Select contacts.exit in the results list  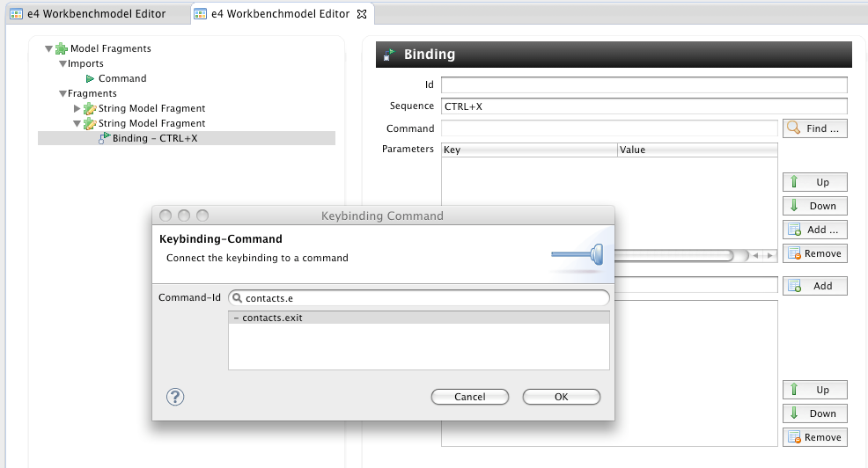pos(419,318)
